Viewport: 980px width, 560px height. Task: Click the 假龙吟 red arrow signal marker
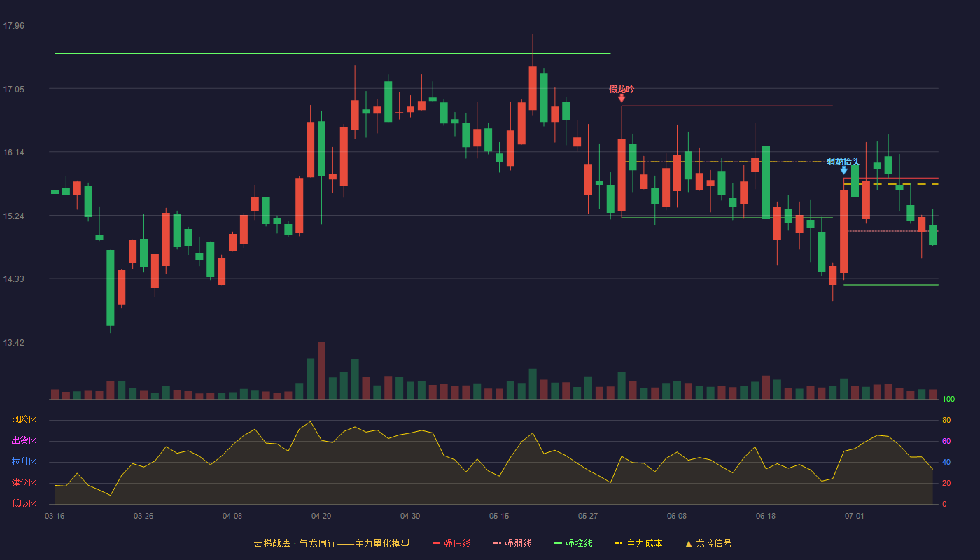622,99
